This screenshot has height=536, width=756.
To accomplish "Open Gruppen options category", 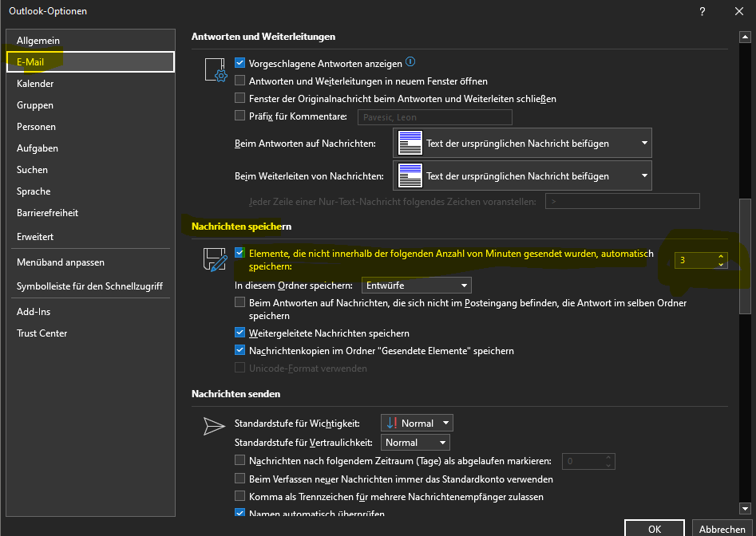I will coord(91,105).
